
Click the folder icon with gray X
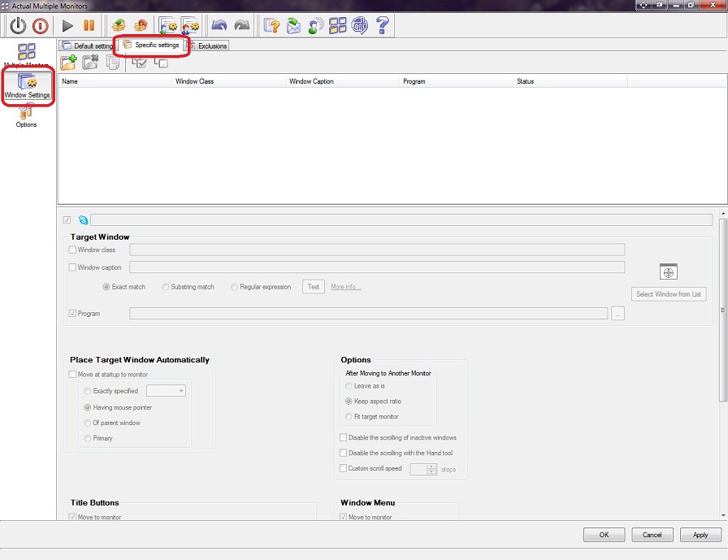[90, 63]
